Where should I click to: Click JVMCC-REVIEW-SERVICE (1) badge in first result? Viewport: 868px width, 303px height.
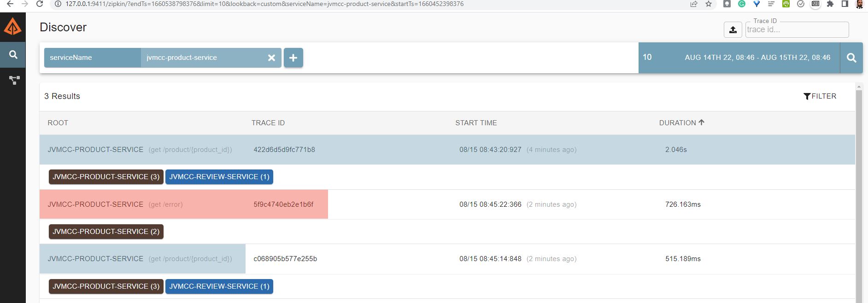click(219, 177)
